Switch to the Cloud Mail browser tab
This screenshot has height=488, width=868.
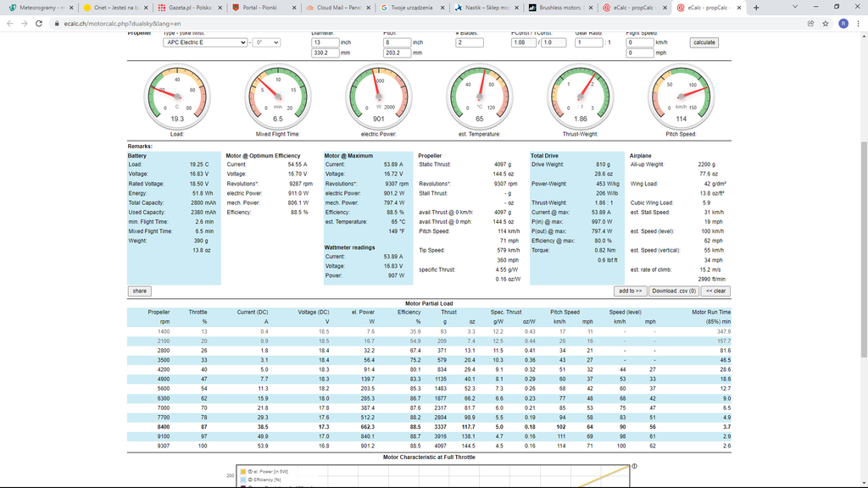pos(339,8)
